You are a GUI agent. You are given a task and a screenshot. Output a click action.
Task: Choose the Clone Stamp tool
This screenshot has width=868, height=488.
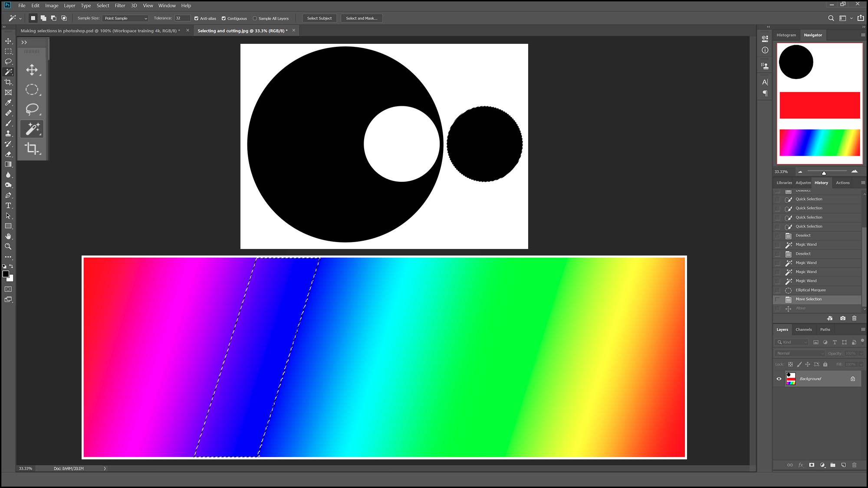point(8,134)
